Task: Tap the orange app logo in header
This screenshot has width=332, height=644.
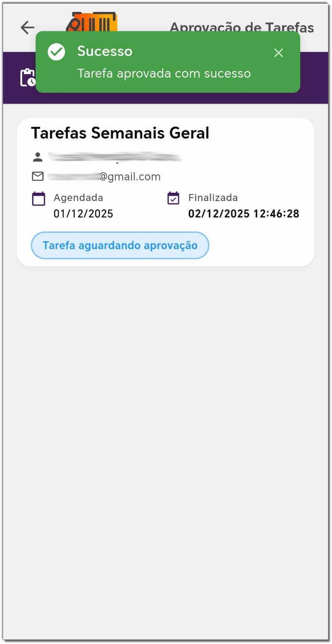Action: pyautogui.click(x=92, y=22)
